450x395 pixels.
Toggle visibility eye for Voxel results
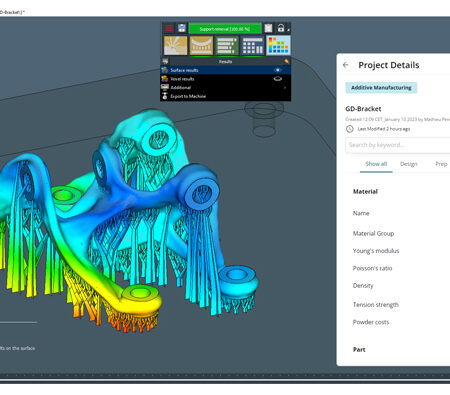point(277,79)
